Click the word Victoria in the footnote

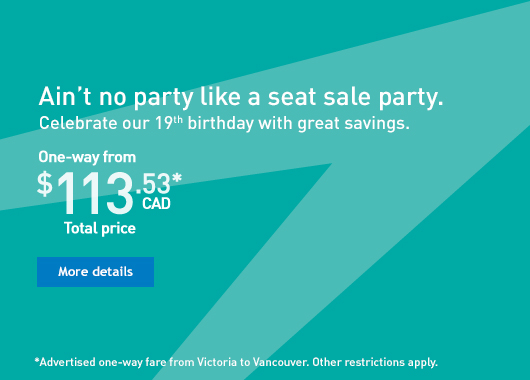217,362
